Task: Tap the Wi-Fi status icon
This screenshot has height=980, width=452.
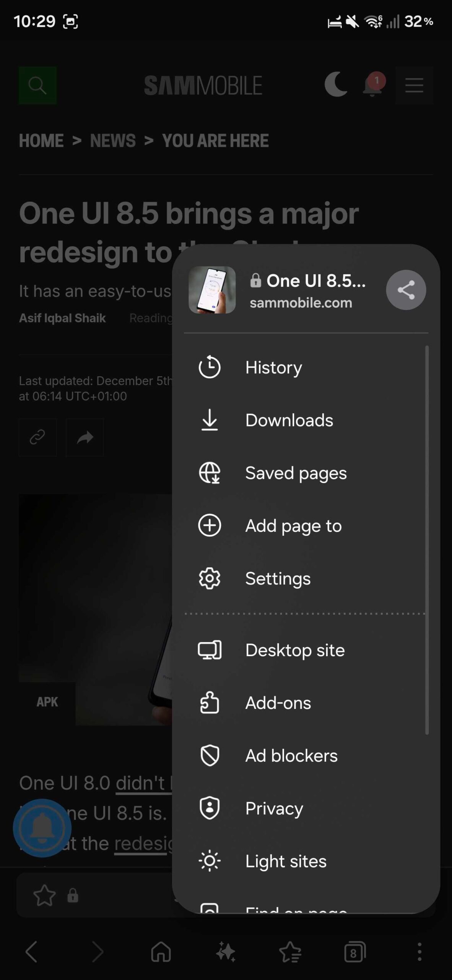Action: (x=373, y=21)
